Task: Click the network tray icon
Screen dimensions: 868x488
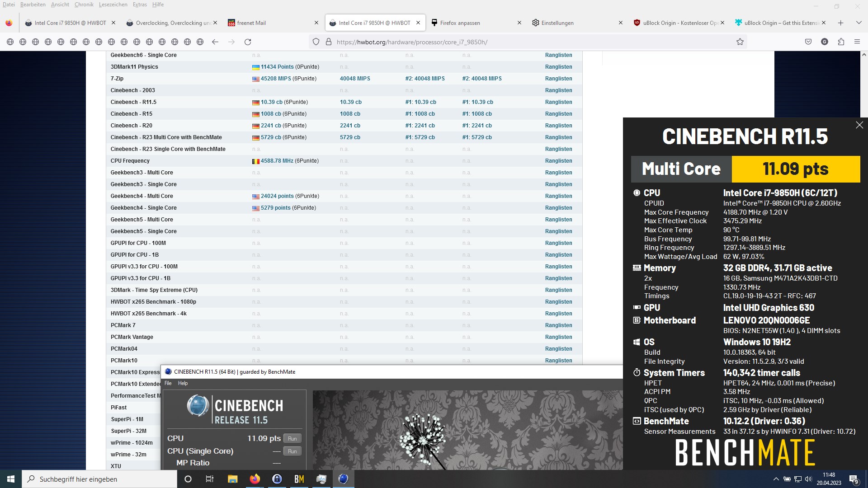Action: coord(798,479)
